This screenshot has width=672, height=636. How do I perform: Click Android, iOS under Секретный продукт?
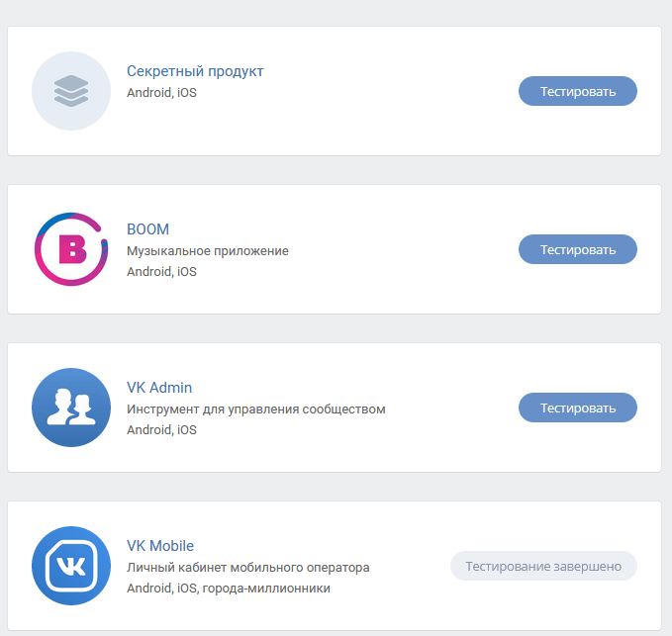(x=161, y=93)
